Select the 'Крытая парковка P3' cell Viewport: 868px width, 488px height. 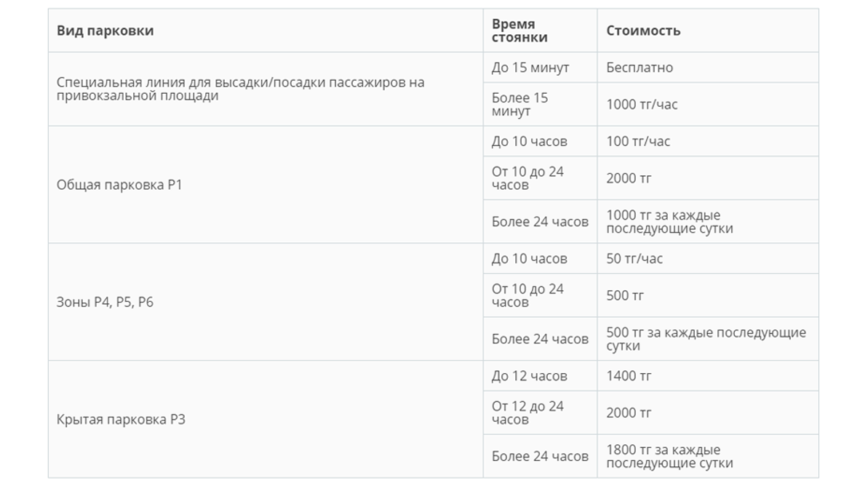[x=266, y=420]
